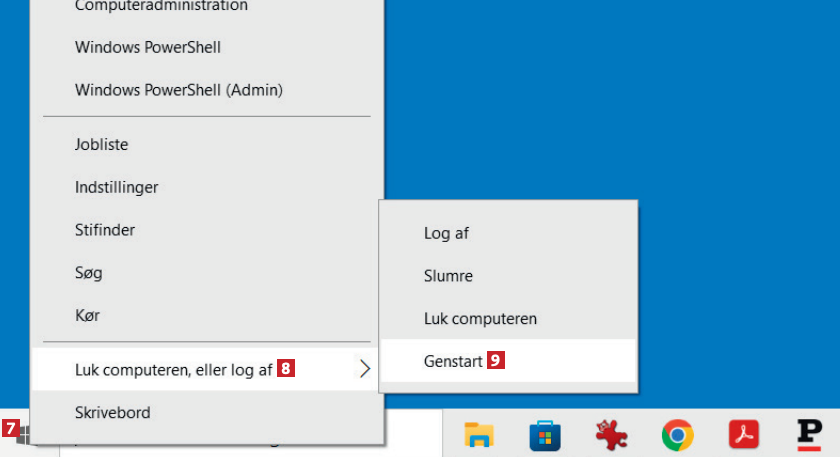Image resolution: width=840 pixels, height=457 pixels.
Task: Open Windows PowerShell
Action: (148, 47)
